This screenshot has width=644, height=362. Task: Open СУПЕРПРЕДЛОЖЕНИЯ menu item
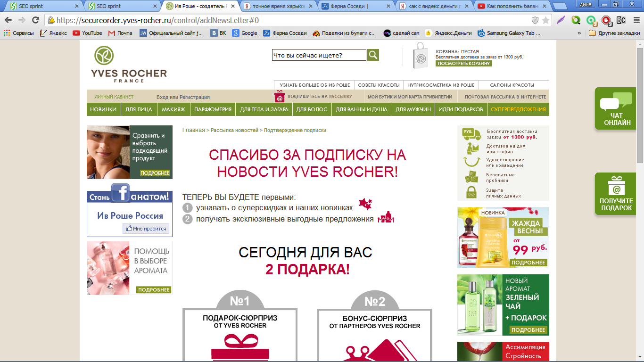point(518,109)
